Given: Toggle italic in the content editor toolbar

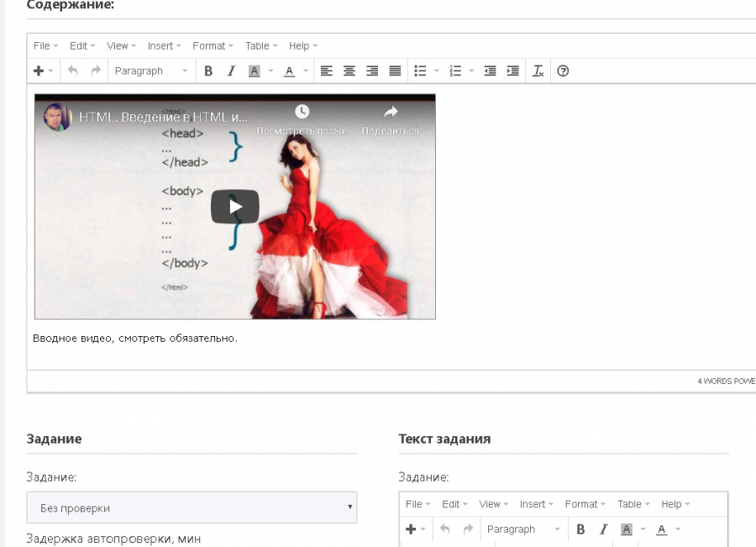Looking at the screenshot, I should click(x=231, y=71).
